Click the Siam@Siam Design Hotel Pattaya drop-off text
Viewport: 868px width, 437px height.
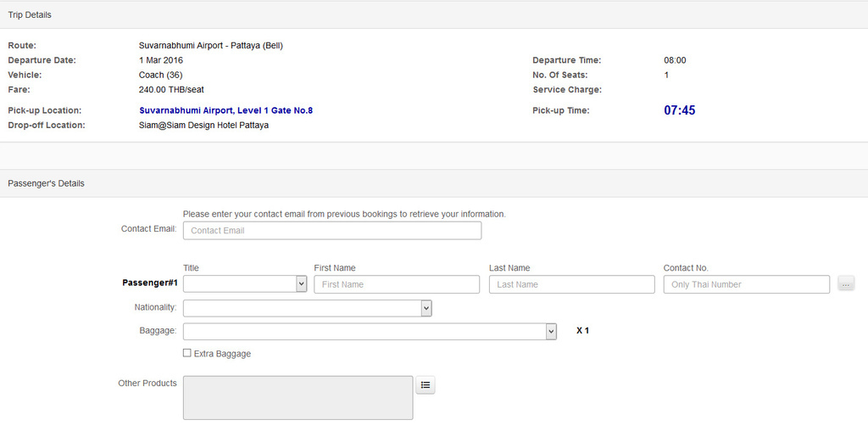coord(203,126)
